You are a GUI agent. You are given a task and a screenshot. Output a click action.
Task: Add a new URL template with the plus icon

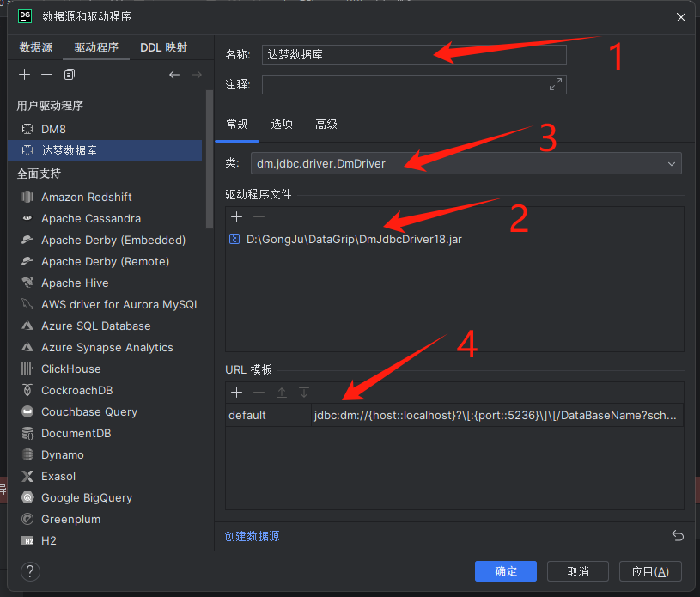coord(236,393)
